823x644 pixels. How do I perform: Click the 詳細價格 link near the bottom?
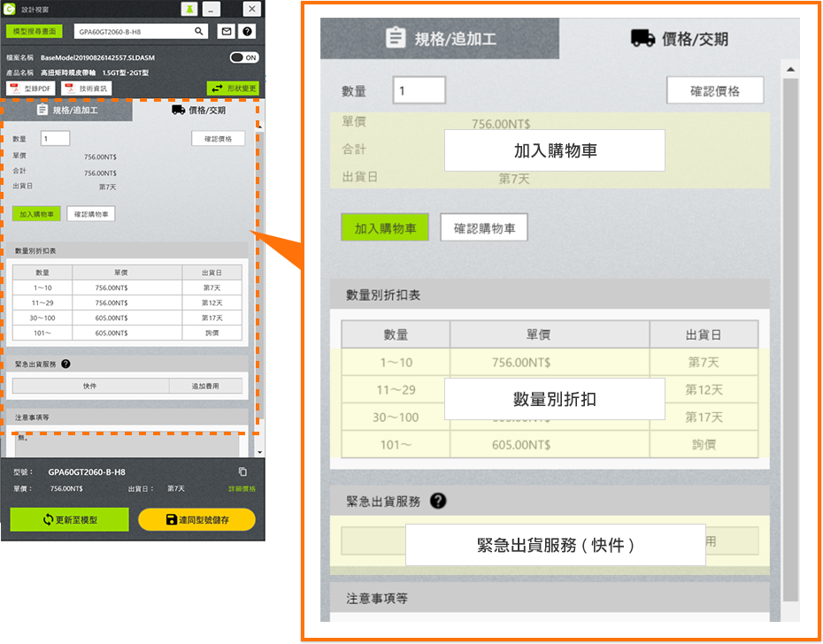pos(241,488)
